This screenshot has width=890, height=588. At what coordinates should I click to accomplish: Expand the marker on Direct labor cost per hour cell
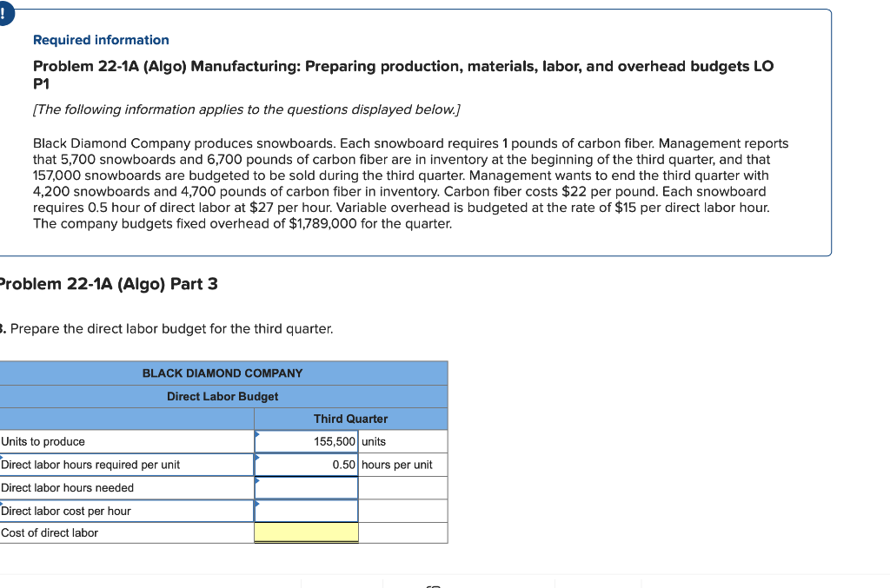257,503
